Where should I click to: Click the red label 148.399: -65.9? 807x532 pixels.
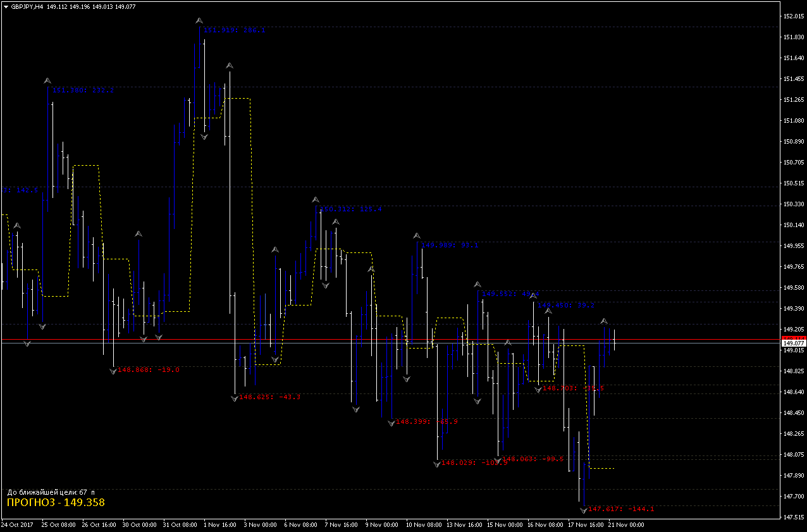(x=427, y=421)
